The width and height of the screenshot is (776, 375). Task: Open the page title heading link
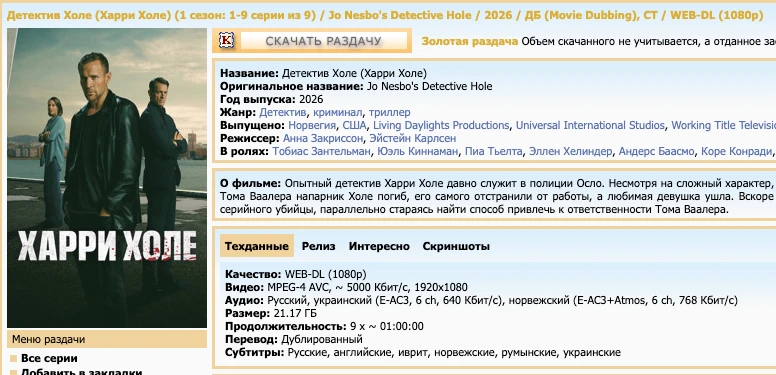[x=385, y=15]
